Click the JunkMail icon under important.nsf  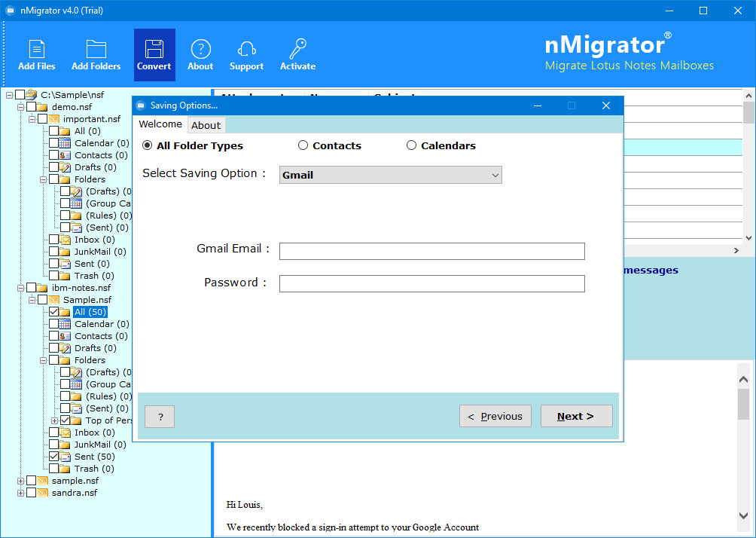(65, 252)
